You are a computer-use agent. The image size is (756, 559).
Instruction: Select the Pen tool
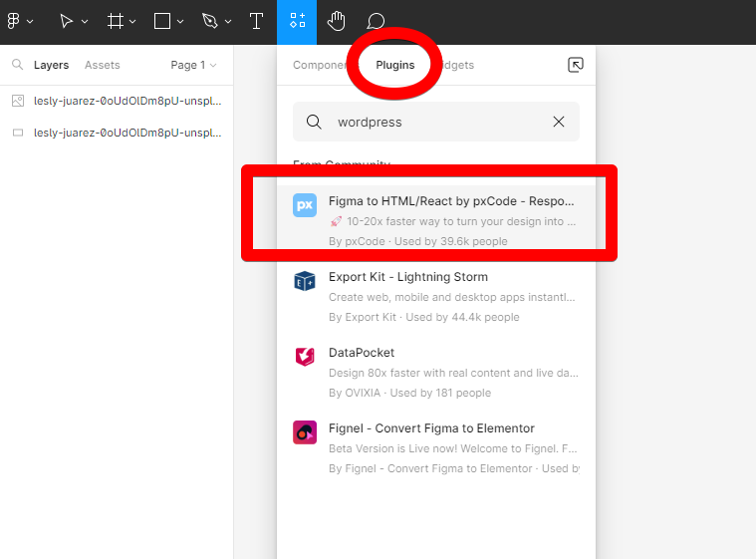coord(209,21)
